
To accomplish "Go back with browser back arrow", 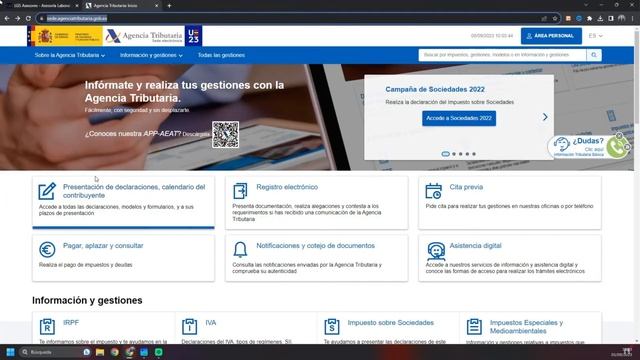I will pos(7,18).
